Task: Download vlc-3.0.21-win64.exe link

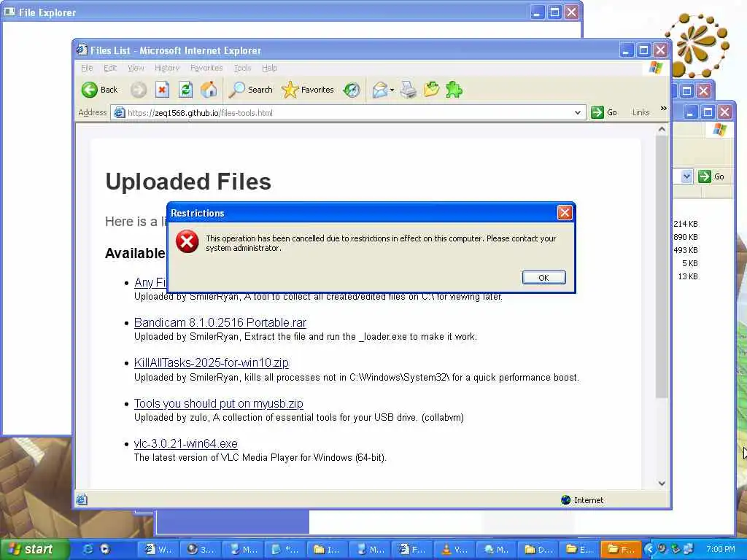Action: click(x=186, y=443)
